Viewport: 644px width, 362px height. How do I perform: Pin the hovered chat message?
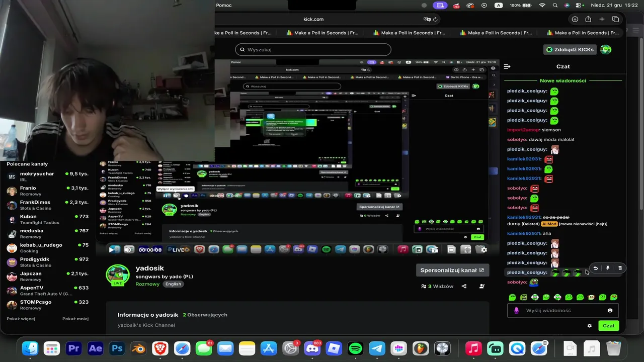coord(608,268)
